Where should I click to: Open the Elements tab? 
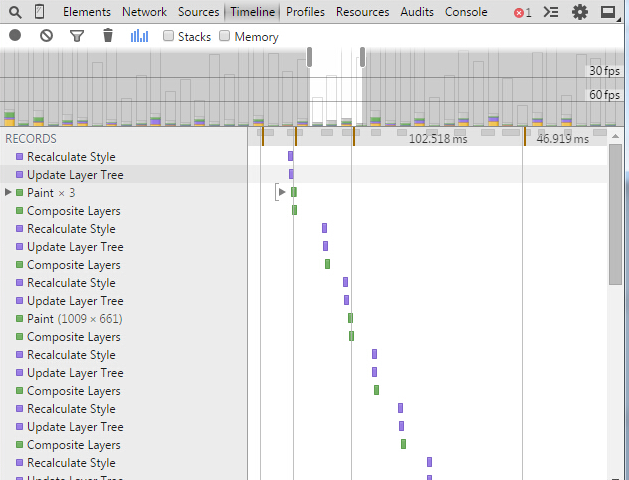[x=87, y=12]
